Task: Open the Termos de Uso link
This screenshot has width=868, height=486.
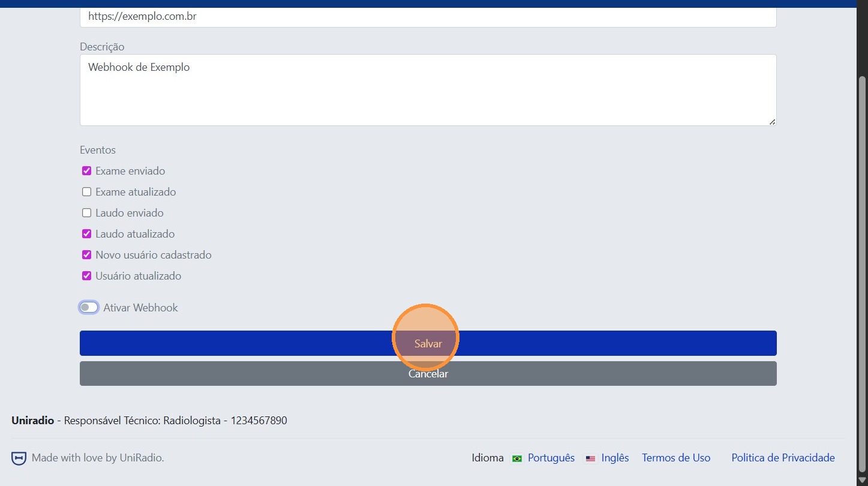Action: [x=676, y=458]
